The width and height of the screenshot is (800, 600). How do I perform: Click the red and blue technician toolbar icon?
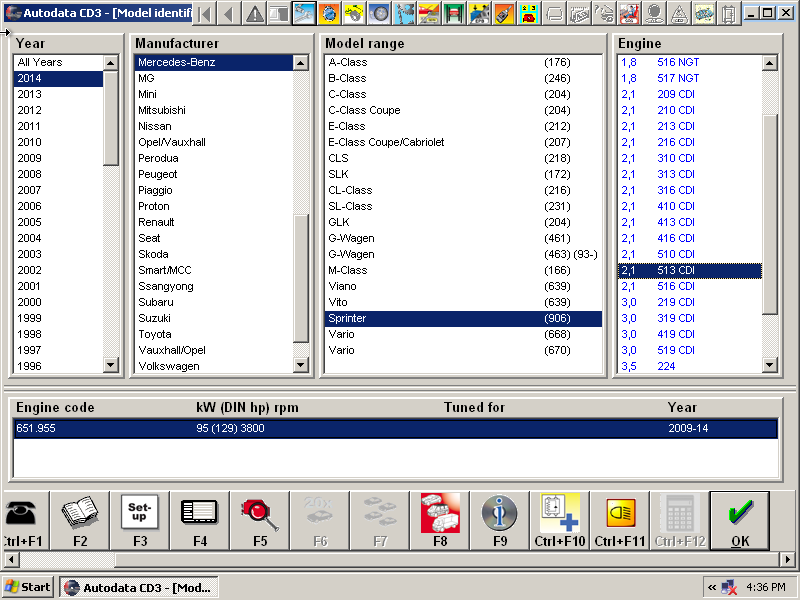pos(629,13)
